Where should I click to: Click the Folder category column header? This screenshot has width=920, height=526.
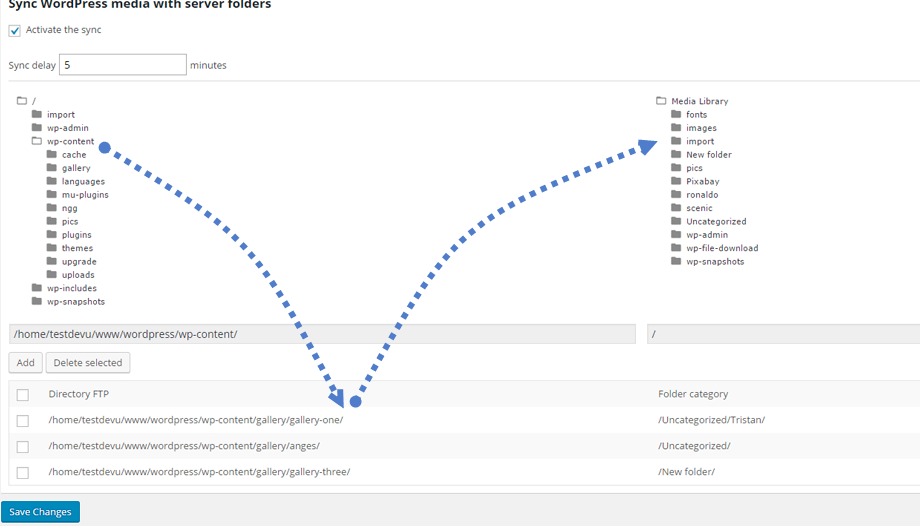pos(693,394)
